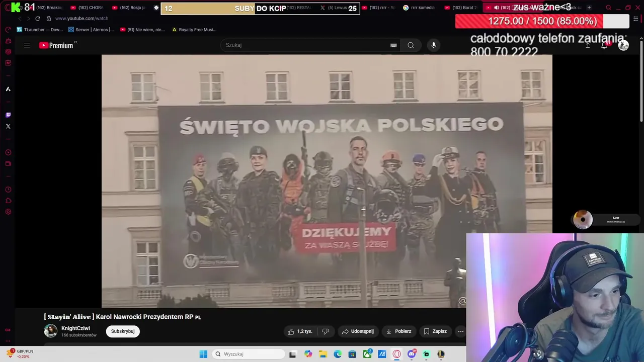Open the Opera easy setup menu

click(x=636, y=19)
